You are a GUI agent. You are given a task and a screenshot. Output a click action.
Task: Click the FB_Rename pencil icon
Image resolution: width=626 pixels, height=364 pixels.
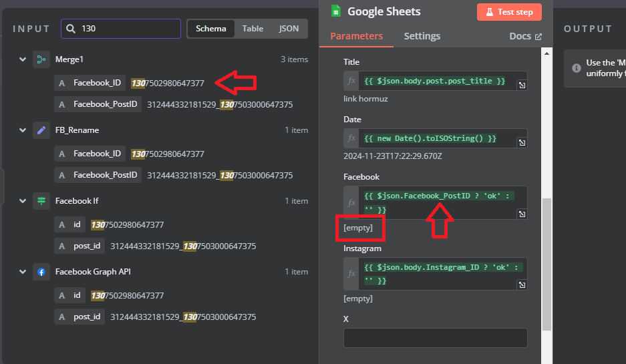(x=41, y=130)
